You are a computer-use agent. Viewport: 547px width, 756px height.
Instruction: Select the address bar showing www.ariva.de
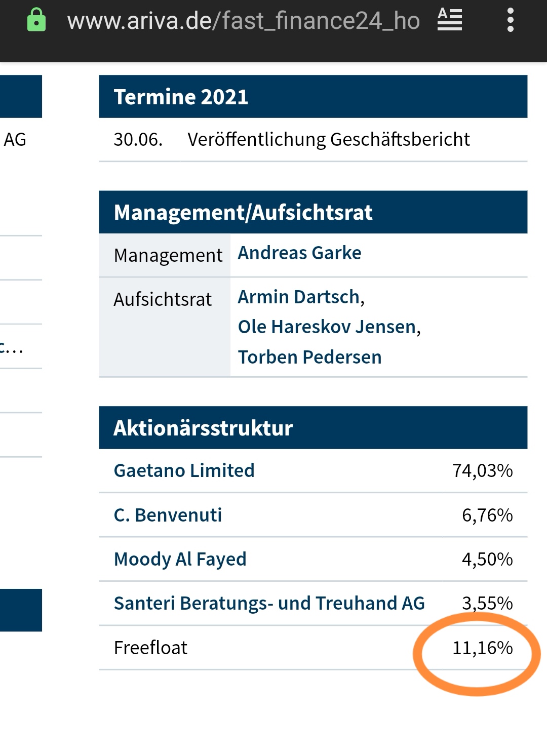pyautogui.click(x=243, y=20)
